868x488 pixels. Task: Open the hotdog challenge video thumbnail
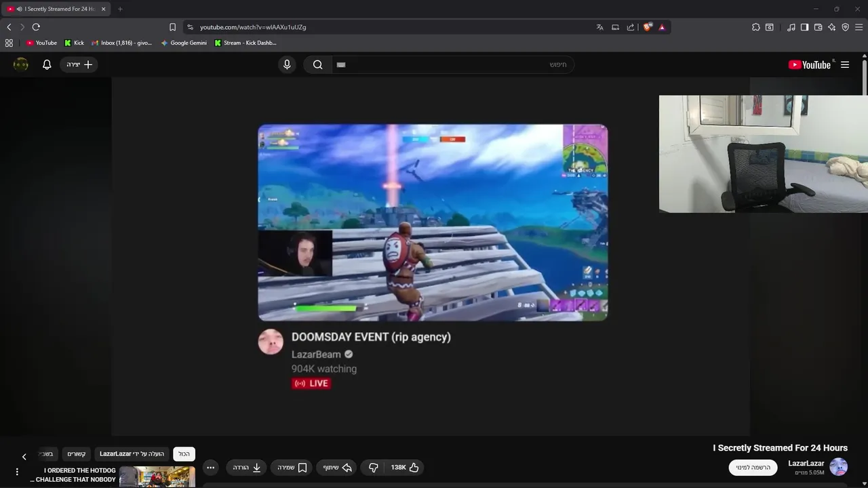pyautogui.click(x=157, y=476)
